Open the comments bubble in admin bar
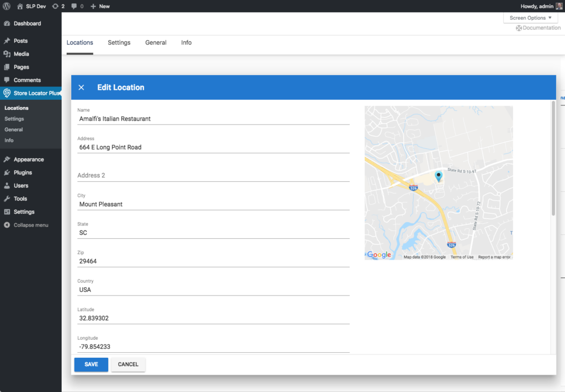The width and height of the screenshot is (565, 392). pyautogui.click(x=74, y=6)
